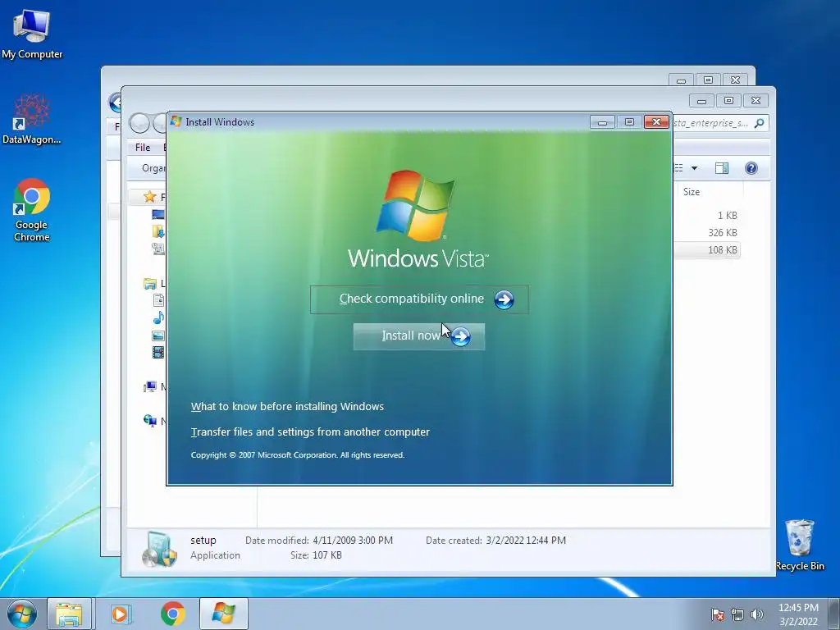Image resolution: width=840 pixels, height=630 pixels.
Task: Select the file row showing 326 KB
Action: pos(707,232)
